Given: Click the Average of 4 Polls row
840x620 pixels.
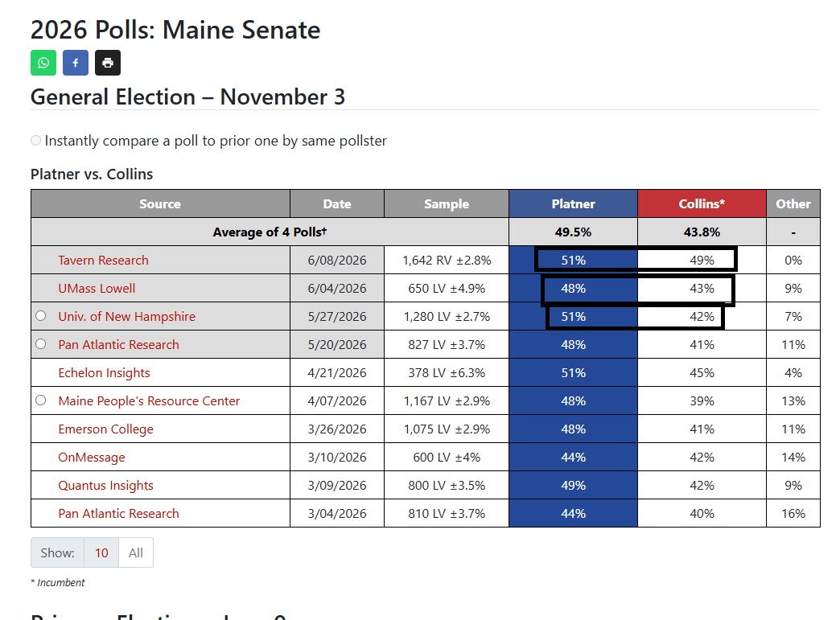Looking at the screenshot, I should [x=426, y=232].
